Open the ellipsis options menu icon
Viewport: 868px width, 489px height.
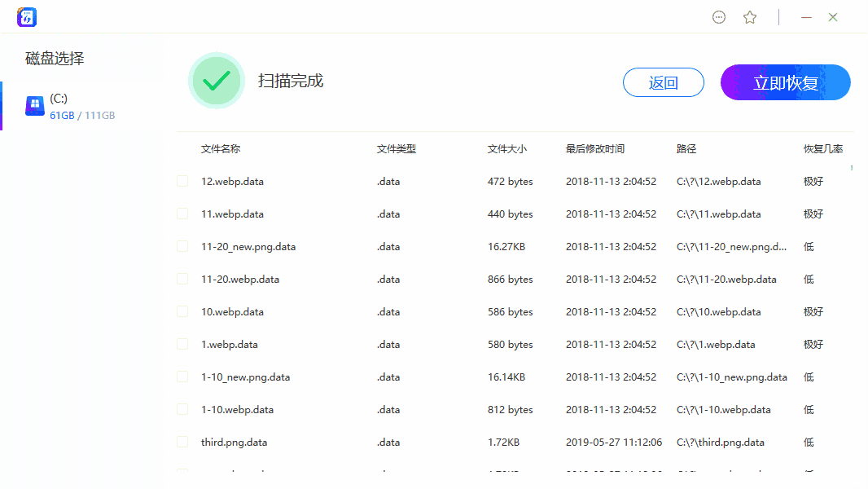[719, 16]
